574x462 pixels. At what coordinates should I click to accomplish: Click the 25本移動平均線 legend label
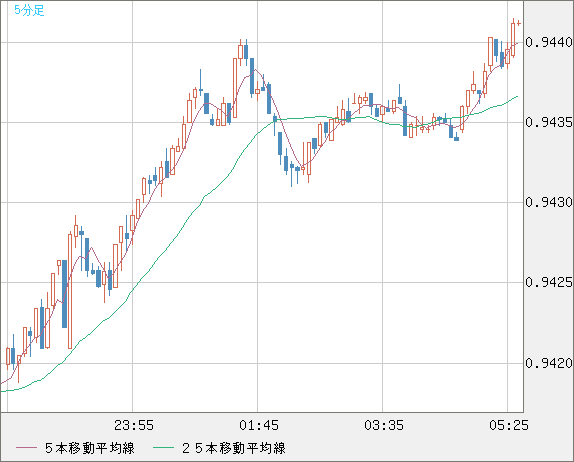tap(234, 448)
